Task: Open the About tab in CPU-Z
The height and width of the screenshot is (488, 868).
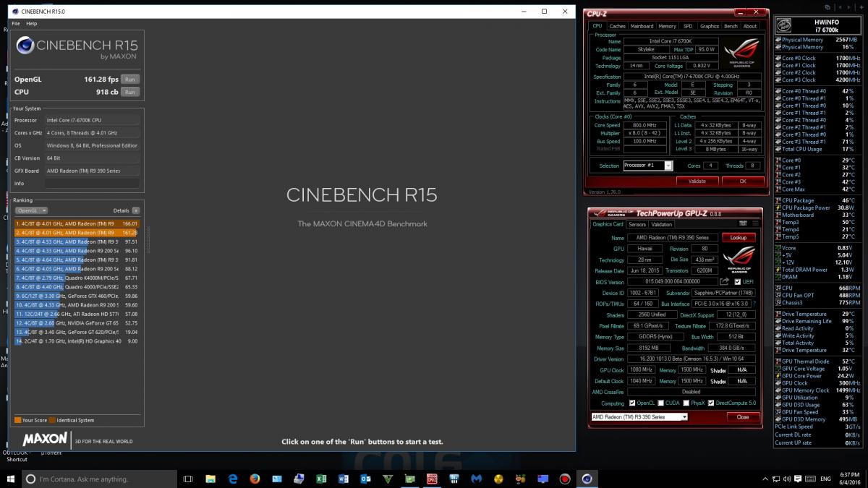Action: click(750, 26)
